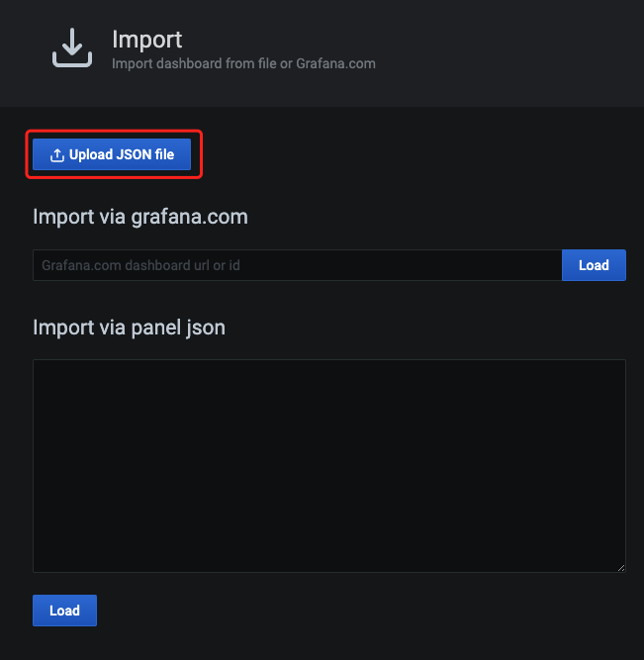Click the upload arrow icon on Upload button
Screen dimensions: 644x660
pyautogui.click(x=57, y=155)
